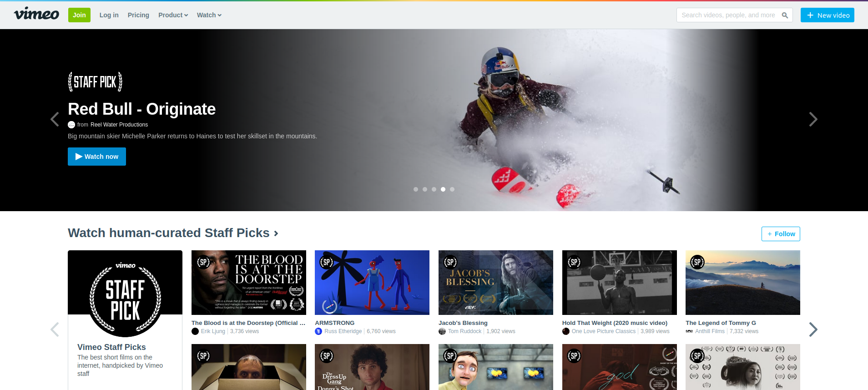Open Reel Water Productions profile link
868x390 pixels.
(119, 125)
